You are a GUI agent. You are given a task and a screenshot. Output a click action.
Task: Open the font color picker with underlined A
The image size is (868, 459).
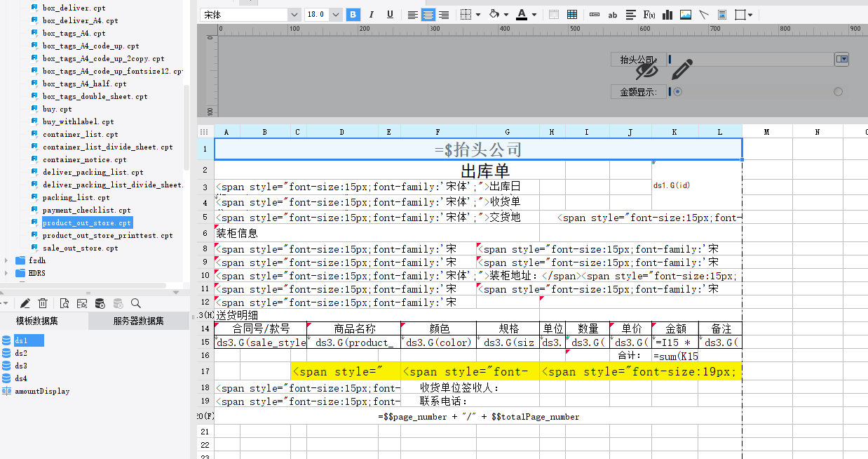pos(522,15)
